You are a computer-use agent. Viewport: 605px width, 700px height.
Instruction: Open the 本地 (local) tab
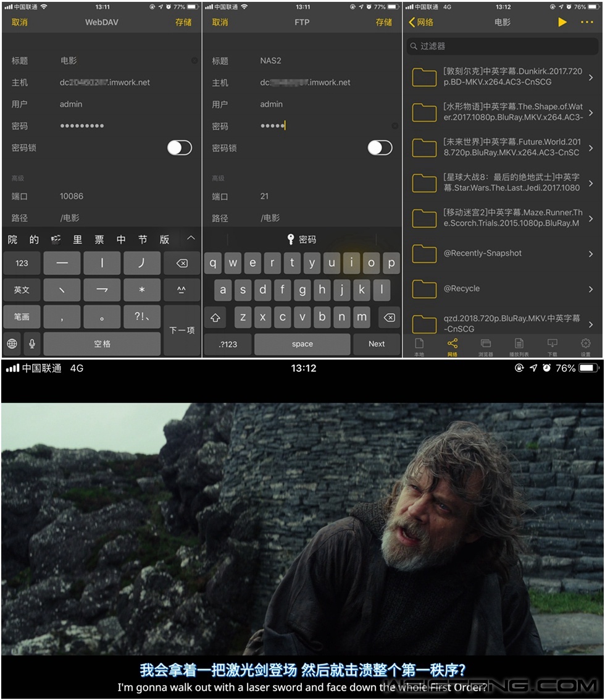tap(419, 347)
